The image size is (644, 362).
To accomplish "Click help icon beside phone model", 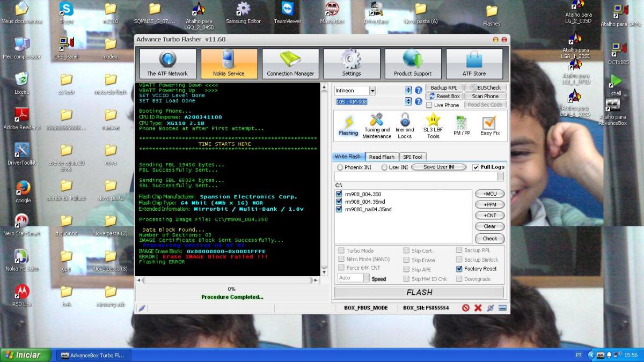I will 419,101.
